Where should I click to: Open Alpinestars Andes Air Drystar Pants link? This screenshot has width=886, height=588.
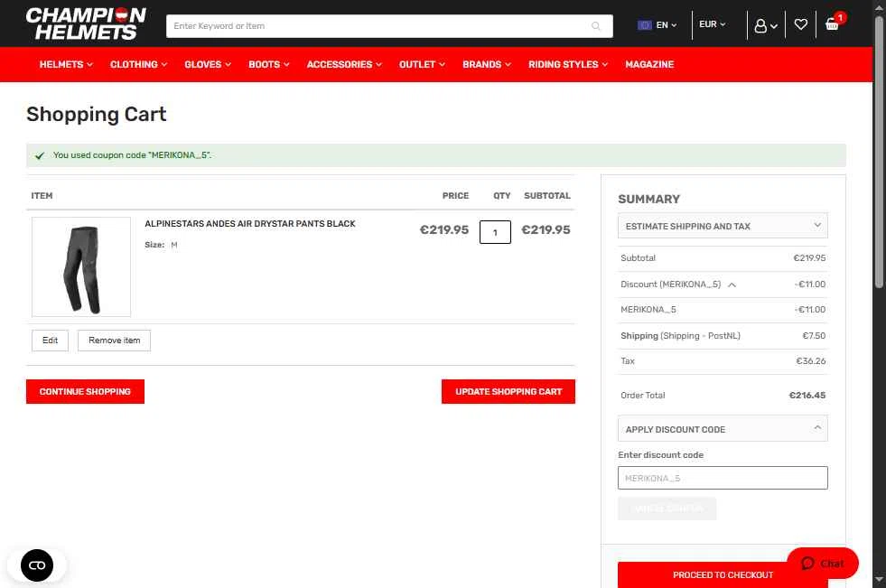[250, 224]
